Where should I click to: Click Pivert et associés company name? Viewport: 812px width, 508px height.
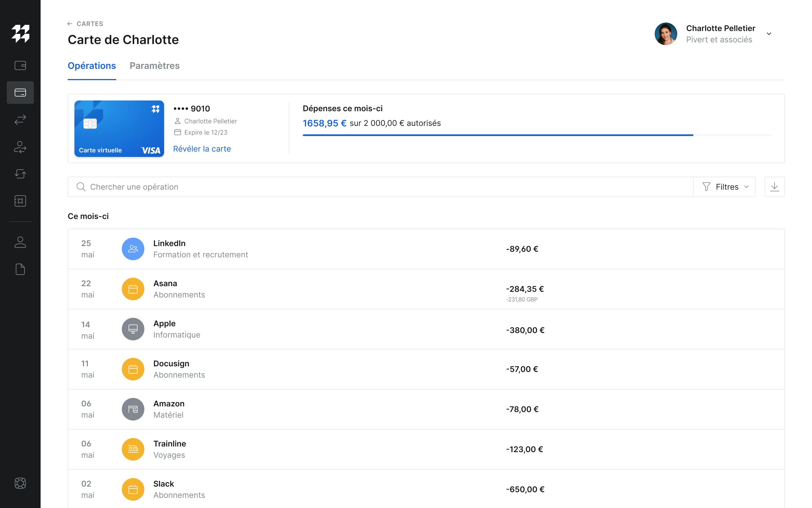point(719,40)
